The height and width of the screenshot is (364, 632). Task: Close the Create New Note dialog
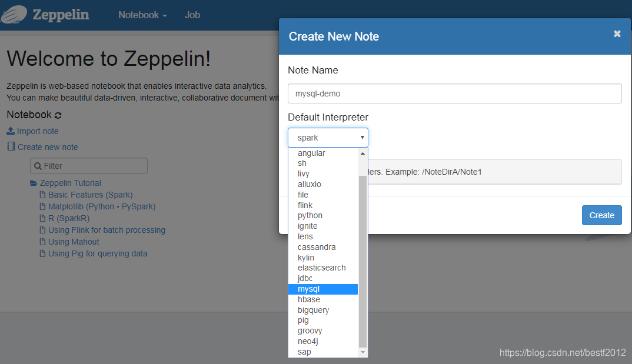pos(617,34)
